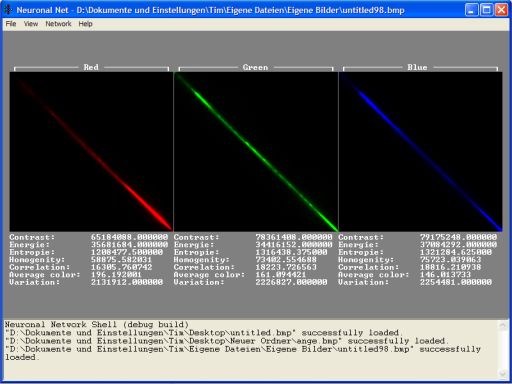Click inside the shell log output area
512x384 pixels.
point(250,349)
